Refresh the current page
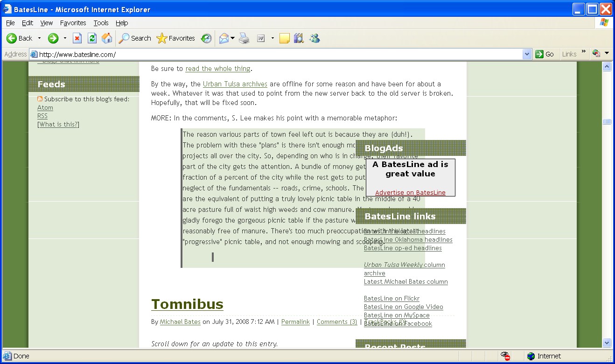 pos(92,38)
